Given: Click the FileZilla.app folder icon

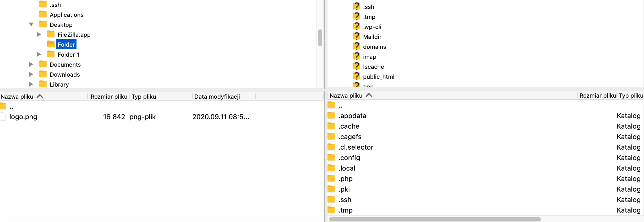Looking at the screenshot, I should [x=51, y=34].
